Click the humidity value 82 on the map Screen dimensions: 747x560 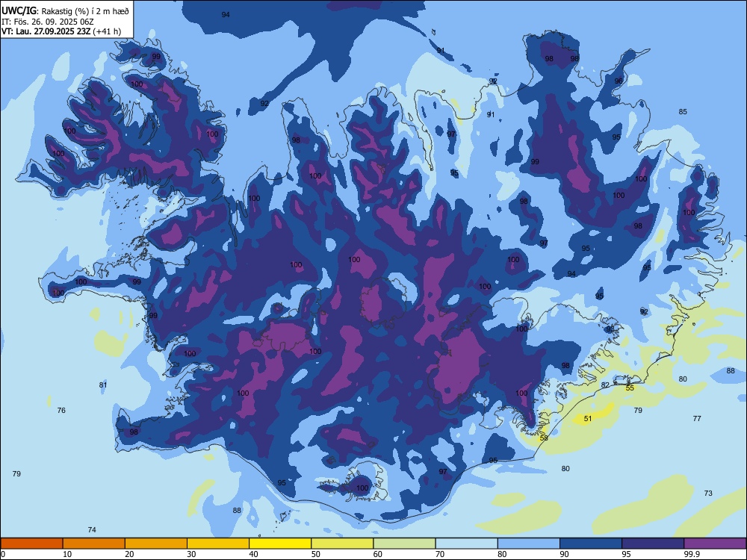(x=605, y=385)
